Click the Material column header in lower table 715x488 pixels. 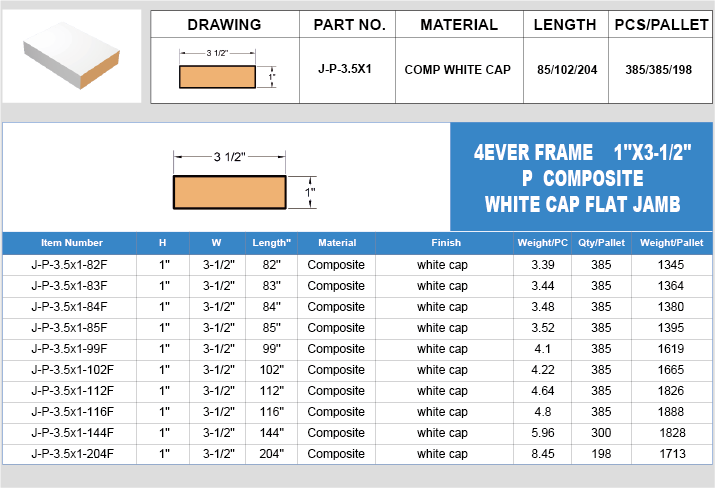337,243
